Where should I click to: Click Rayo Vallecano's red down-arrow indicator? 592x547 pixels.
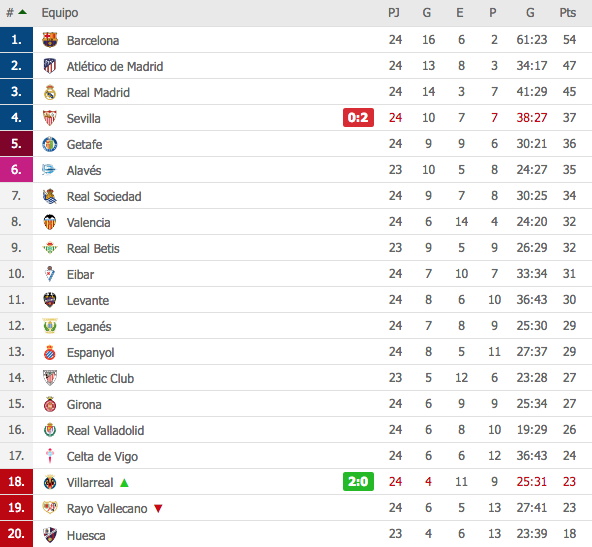pos(158,508)
